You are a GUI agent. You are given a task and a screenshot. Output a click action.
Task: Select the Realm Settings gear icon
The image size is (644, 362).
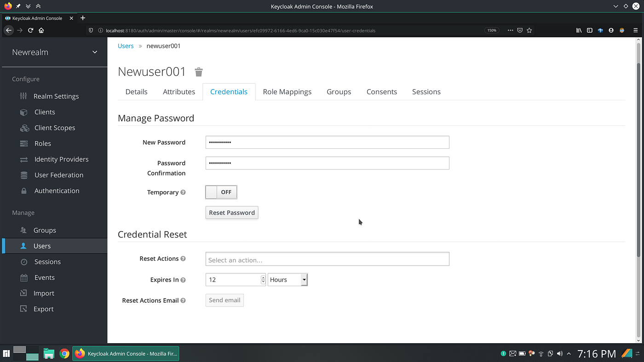click(x=23, y=96)
